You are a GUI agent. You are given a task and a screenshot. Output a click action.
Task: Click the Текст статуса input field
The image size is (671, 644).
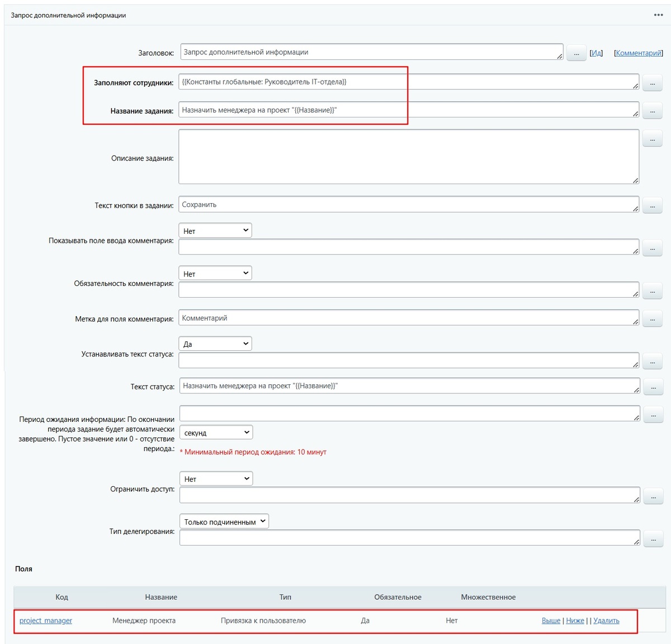tap(410, 386)
